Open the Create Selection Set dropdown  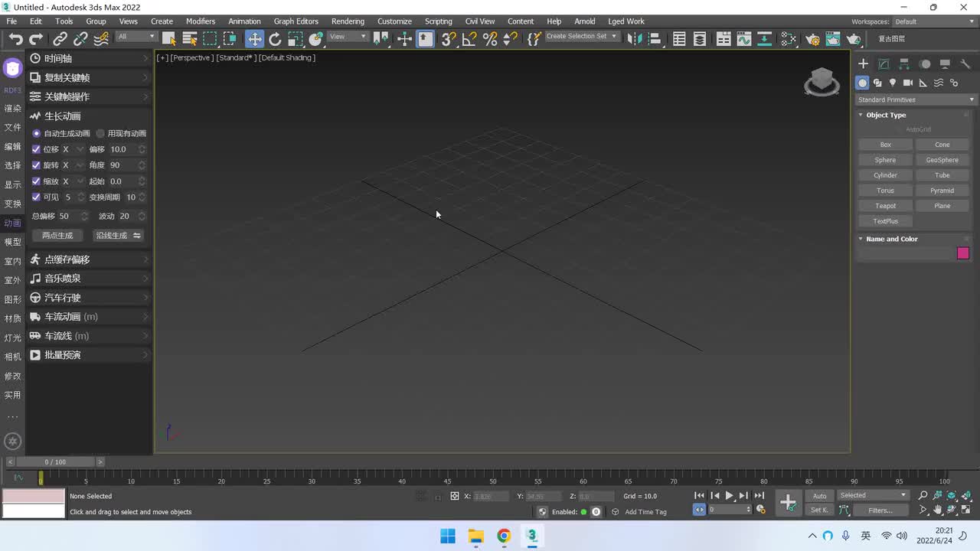(x=581, y=37)
